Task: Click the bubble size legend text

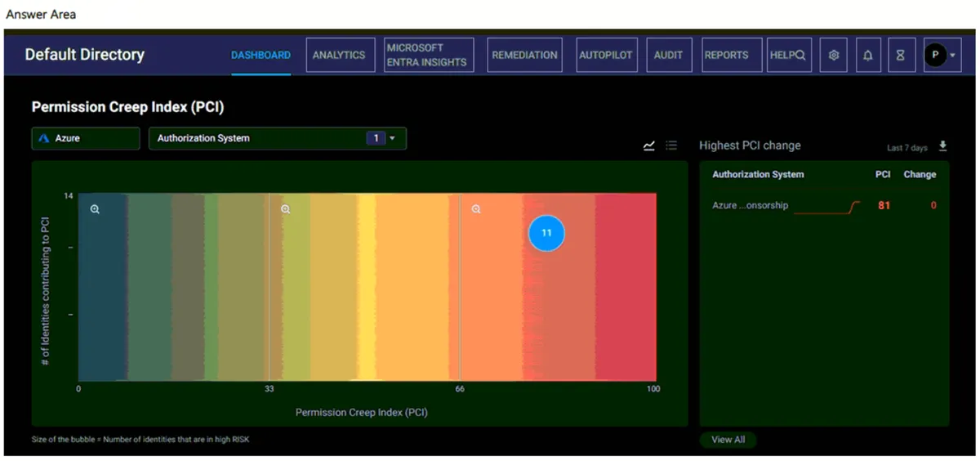Action: click(140, 440)
